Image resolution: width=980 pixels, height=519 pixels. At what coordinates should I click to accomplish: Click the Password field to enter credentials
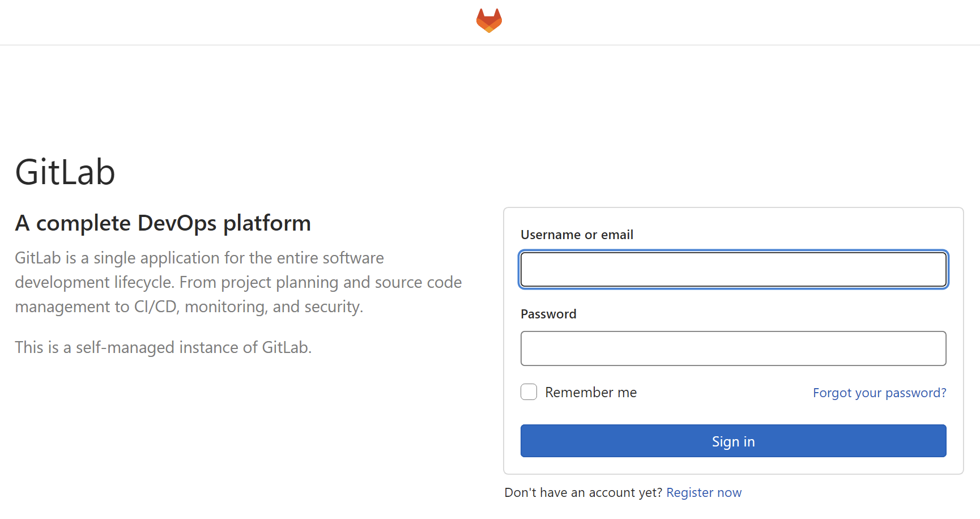click(733, 348)
